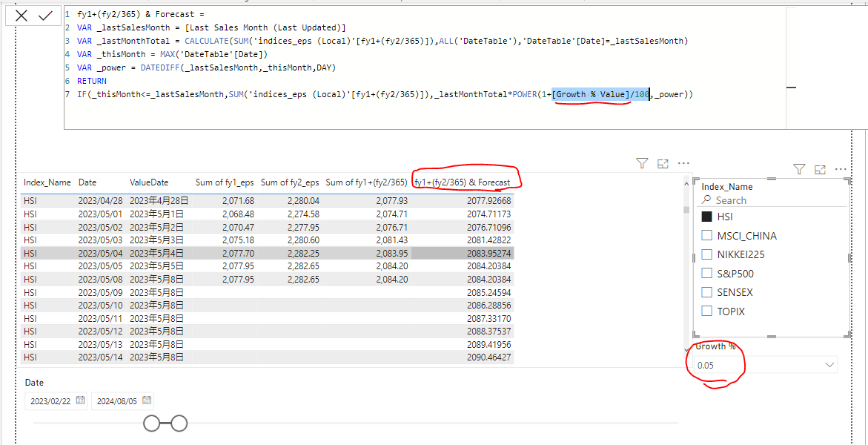Select the cell with value 2090.46427

pos(488,357)
